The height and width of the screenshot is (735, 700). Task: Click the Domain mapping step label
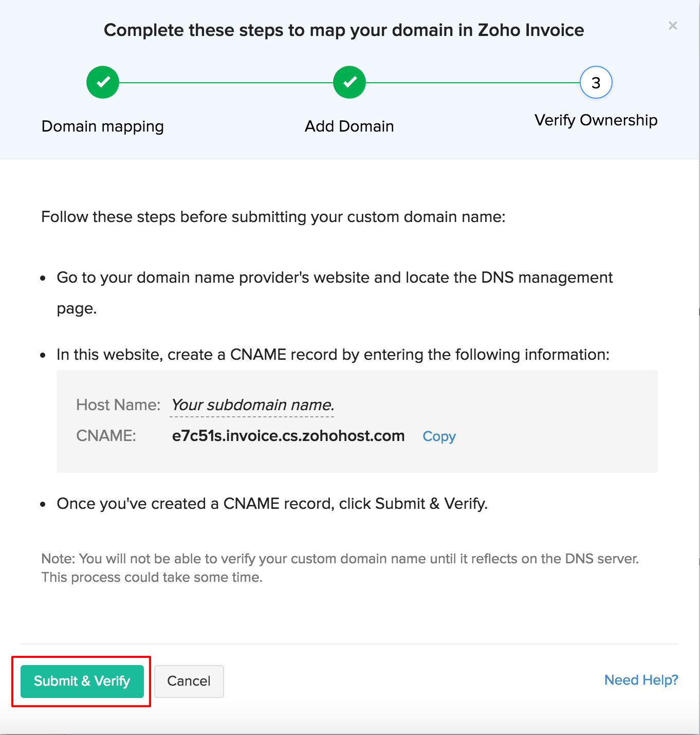103,126
